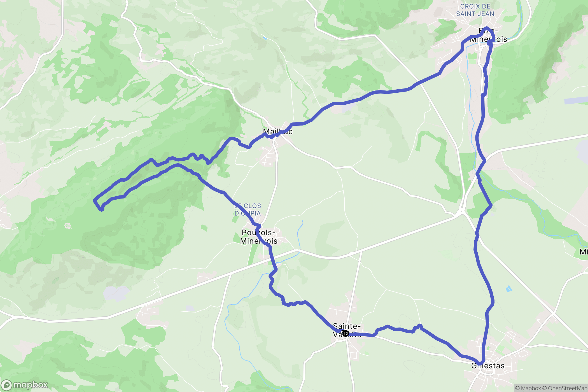Click the cut-off 'Mi' label at map edge
588x392 pixels.
coord(584,252)
